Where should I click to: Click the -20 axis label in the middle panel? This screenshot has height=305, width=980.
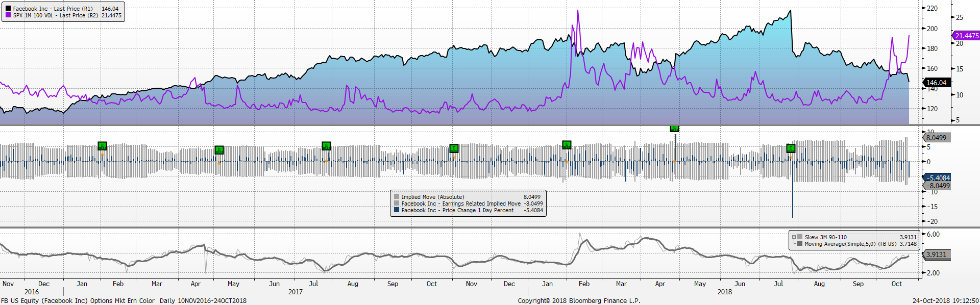click(x=932, y=221)
